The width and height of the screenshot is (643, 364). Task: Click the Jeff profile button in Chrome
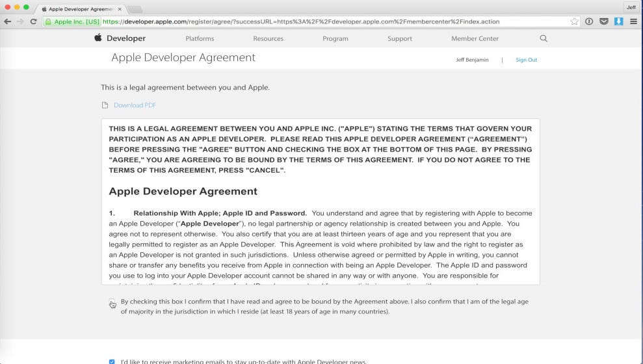[631, 7]
